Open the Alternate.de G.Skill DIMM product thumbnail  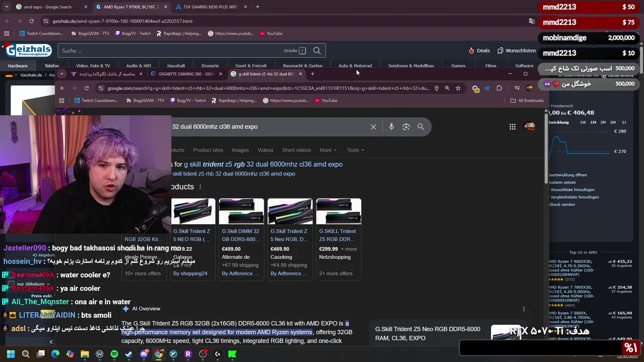[241, 211]
